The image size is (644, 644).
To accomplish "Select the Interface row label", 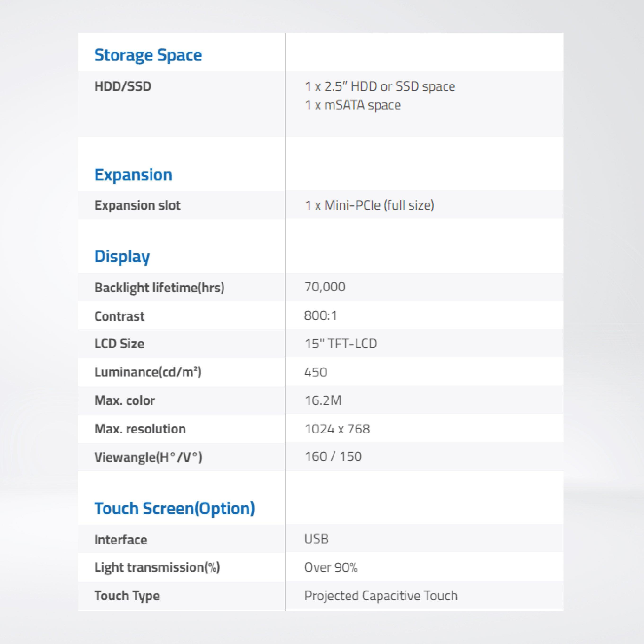I will point(121,540).
